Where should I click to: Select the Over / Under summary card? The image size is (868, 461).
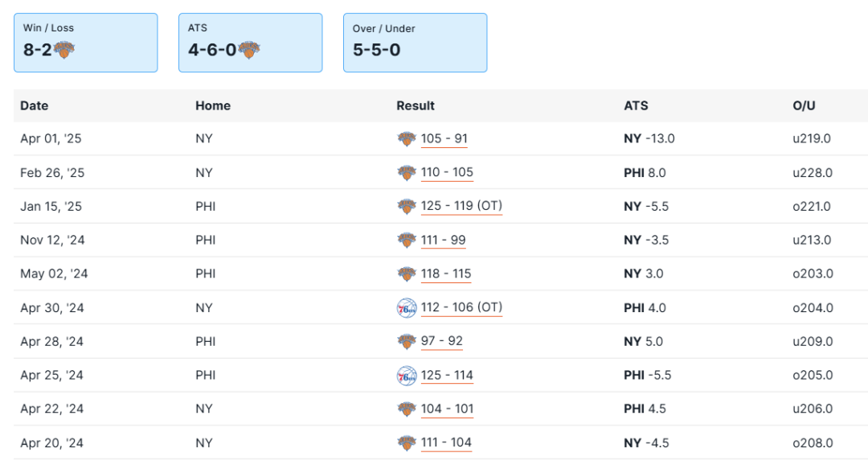pyautogui.click(x=415, y=43)
